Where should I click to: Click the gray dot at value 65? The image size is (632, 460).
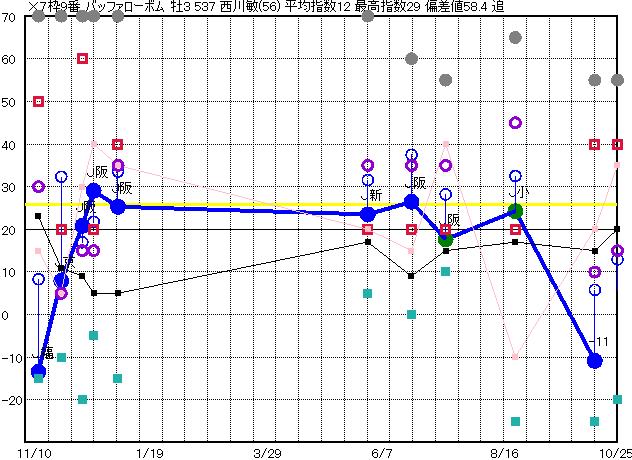(x=515, y=38)
